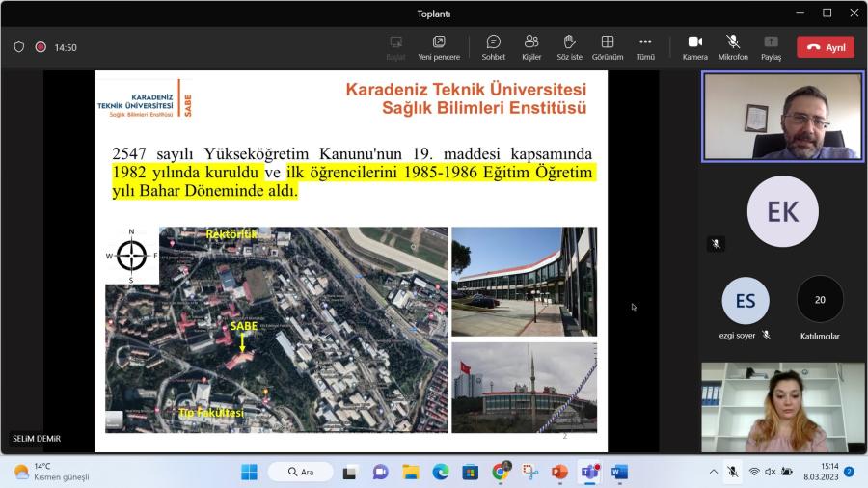
Task: Click muted mic icon near EK
Action: pyautogui.click(x=716, y=244)
